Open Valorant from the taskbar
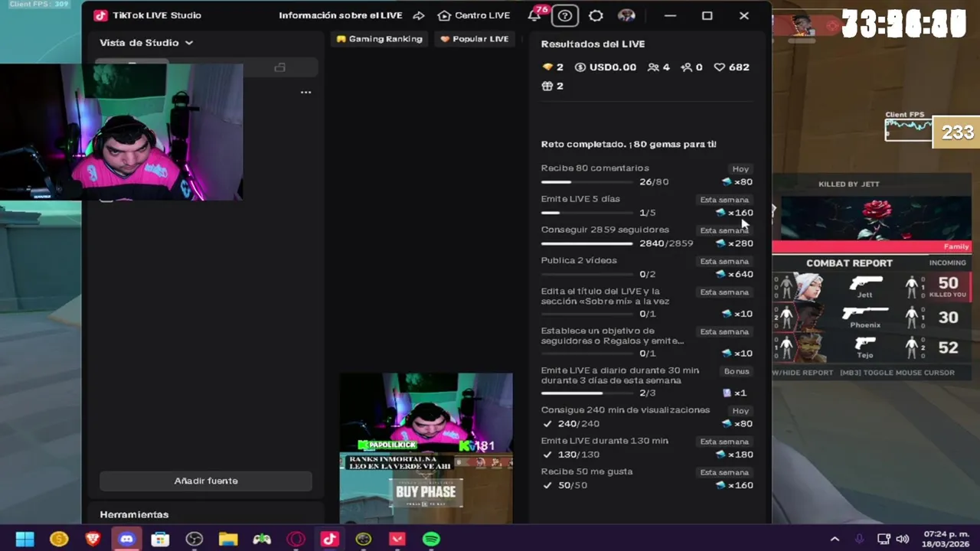The height and width of the screenshot is (551, 980). [x=397, y=540]
